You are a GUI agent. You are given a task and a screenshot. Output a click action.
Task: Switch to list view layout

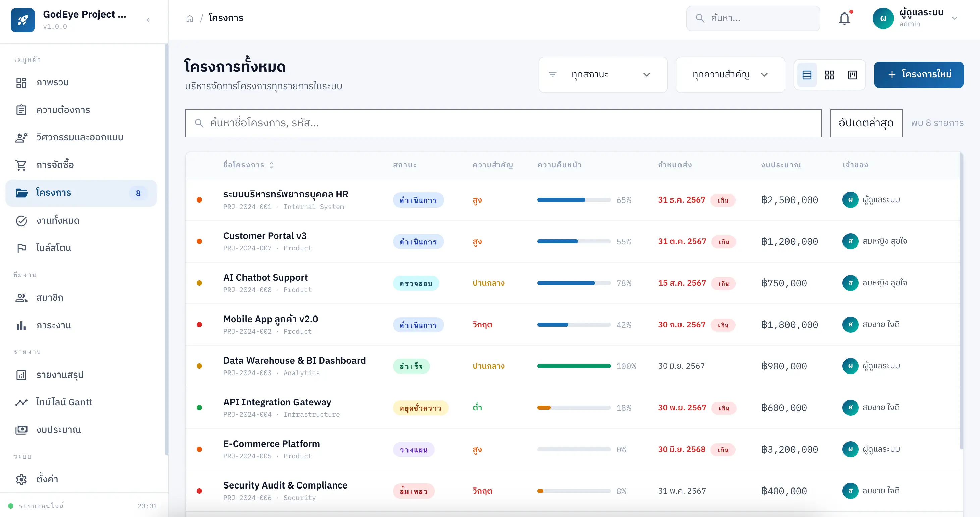point(807,74)
